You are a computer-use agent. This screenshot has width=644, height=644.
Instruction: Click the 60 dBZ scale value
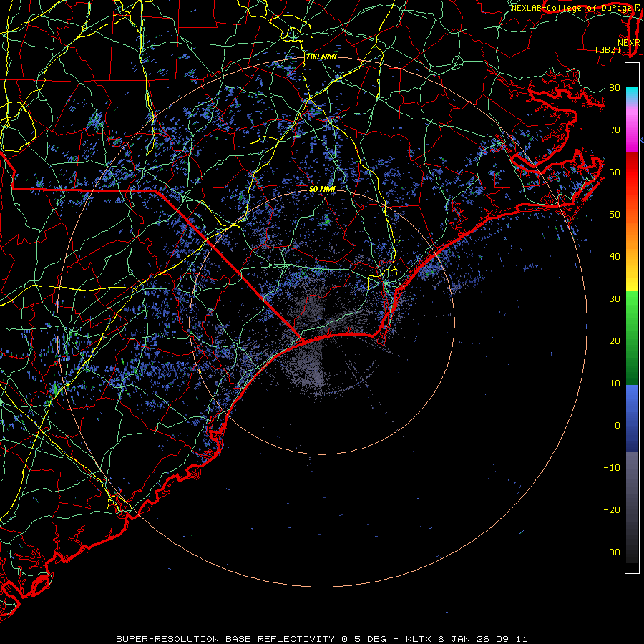coord(615,172)
